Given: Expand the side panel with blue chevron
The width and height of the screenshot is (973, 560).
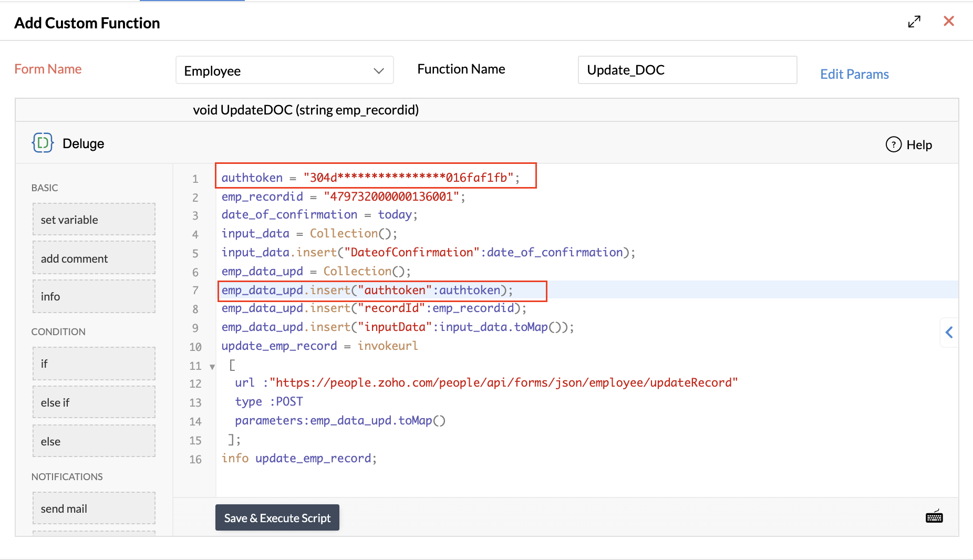Looking at the screenshot, I should [x=949, y=332].
